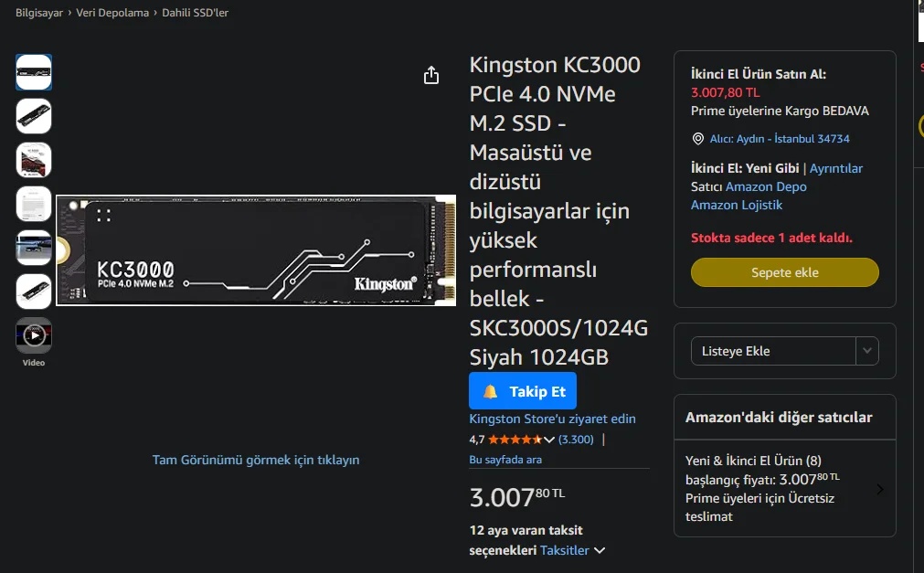This screenshot has height=573, width=924.
Task: Click the location pin delivery icon
Action: pos(697,139)
